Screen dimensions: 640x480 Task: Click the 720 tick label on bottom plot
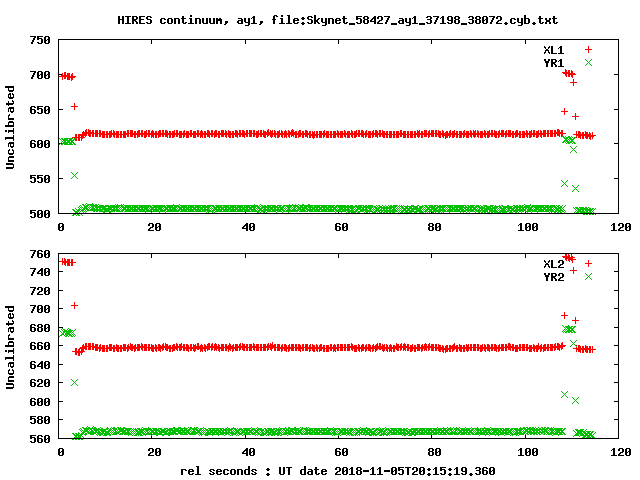[x=40, y=291]
